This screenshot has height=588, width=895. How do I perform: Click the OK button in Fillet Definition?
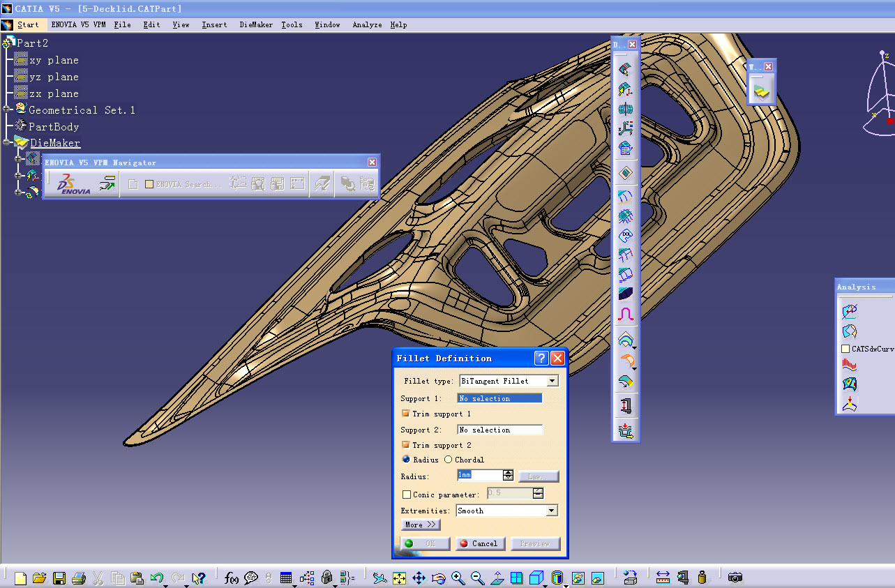tap(426, 543)
